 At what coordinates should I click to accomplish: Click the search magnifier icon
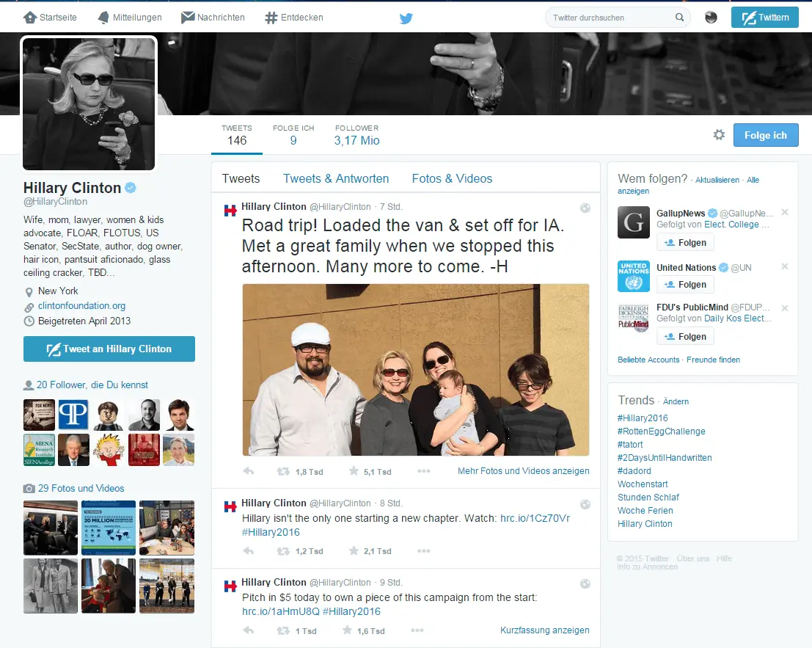pyautogui.click(x=679, y=18)
